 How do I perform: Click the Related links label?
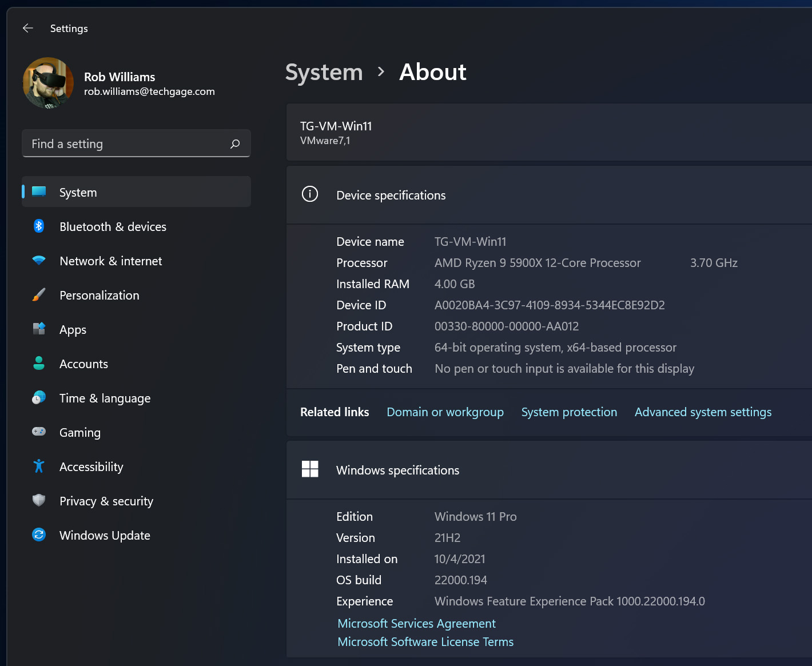tap(335, 412)
